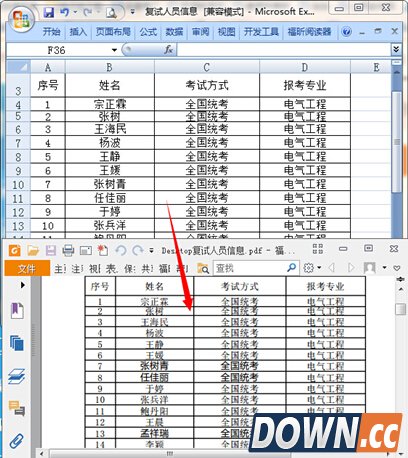Click into the Excel formula bar
The image size is (408, 458).
[x=284, y=50]
